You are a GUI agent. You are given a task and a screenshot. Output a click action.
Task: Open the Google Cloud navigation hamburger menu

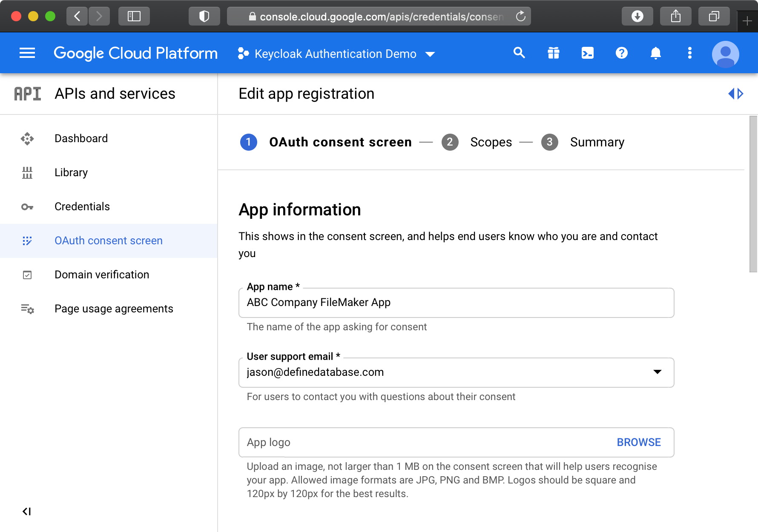tap(27, 53)
